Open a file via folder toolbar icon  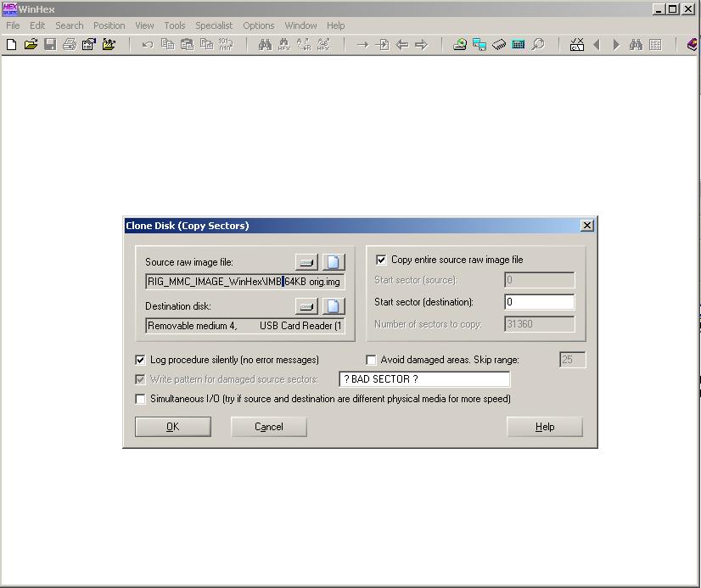click(x=31, y=44)
